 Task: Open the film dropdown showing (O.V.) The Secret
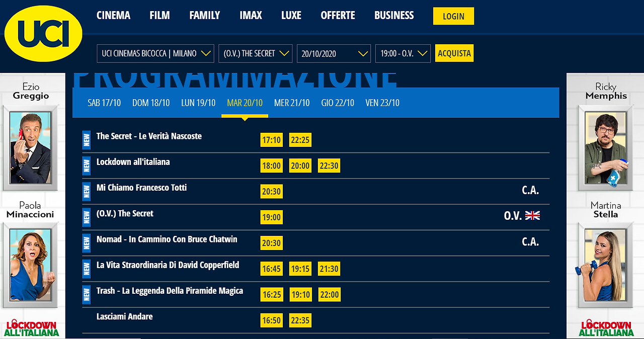255,53
